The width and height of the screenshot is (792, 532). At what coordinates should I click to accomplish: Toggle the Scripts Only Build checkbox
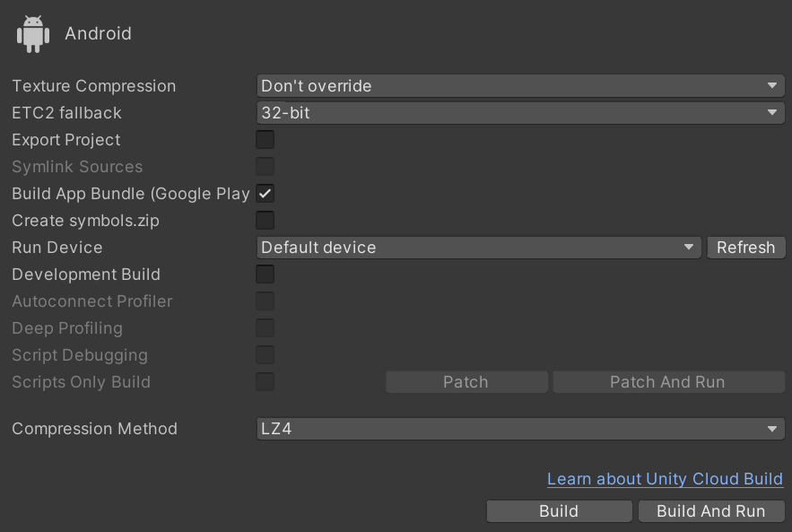265,382
